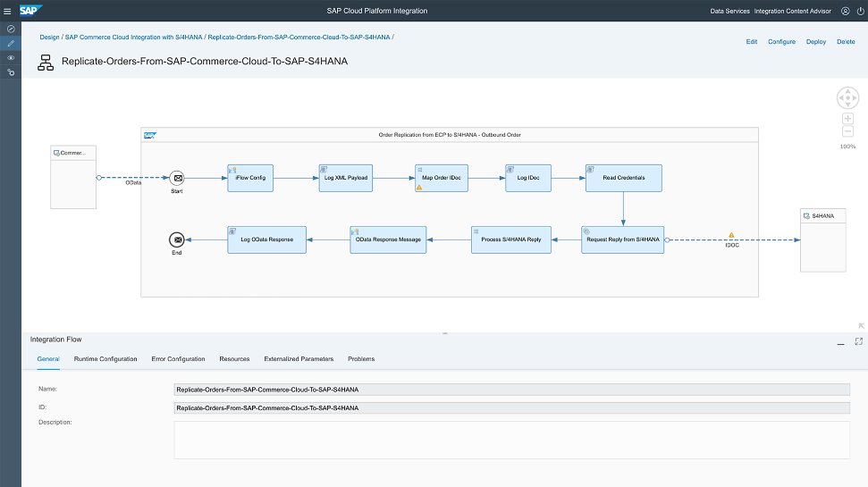The height and width of the screenshot is (487, 868).
Task: Select the End message event
Action: (x=177, y=239)
